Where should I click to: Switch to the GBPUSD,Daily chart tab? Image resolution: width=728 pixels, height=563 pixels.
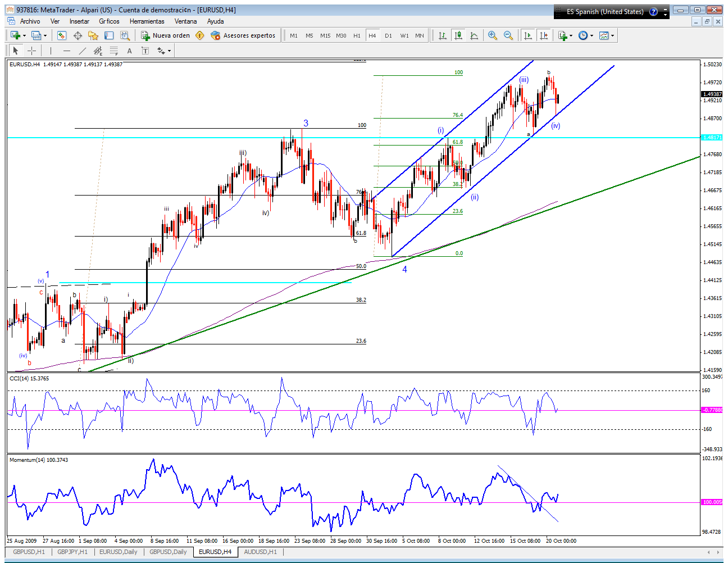point(168,552)
